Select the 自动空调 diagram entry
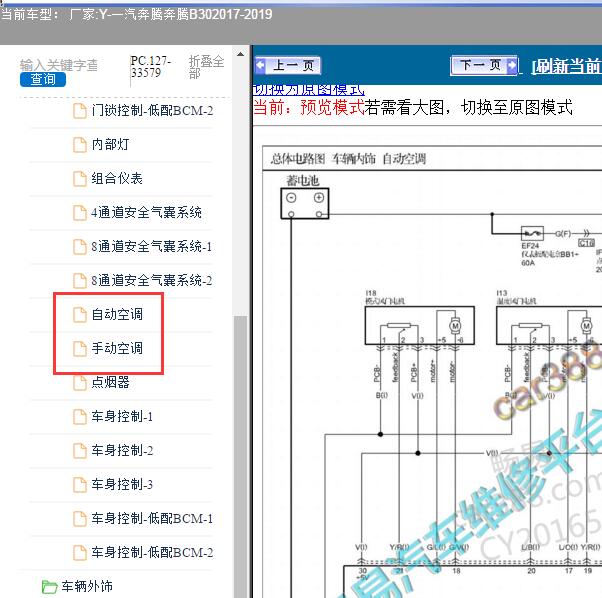602x598 pixels. 117,314
